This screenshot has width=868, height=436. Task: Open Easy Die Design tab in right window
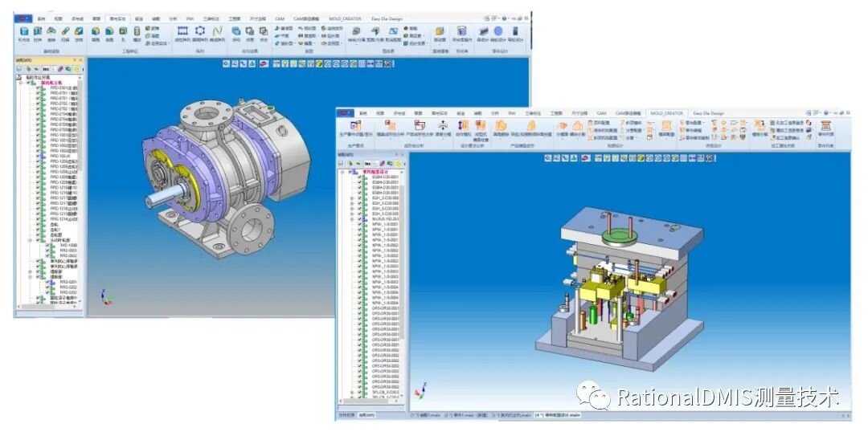(x=709, y=113)
